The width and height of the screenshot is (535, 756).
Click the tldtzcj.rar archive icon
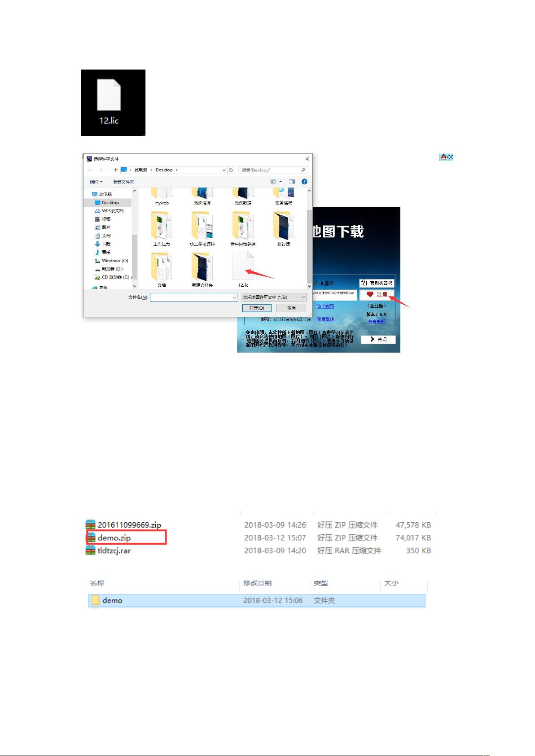[91, 551]
